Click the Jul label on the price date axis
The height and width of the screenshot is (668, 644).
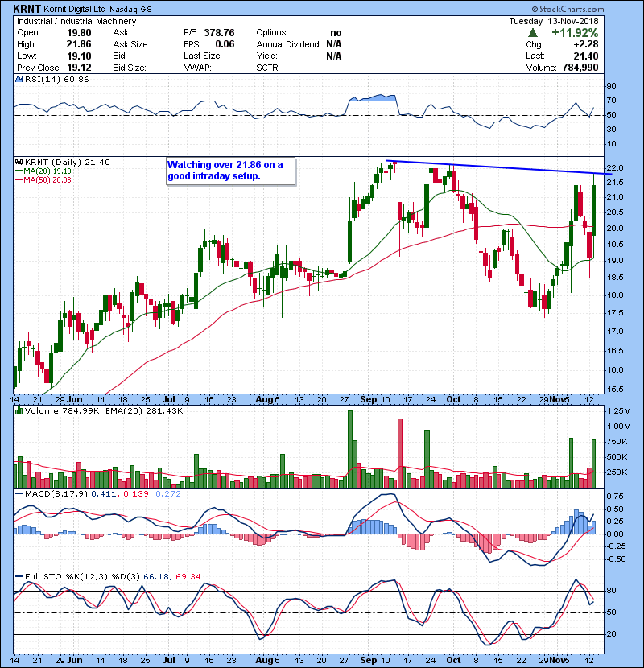pos(169,399)
